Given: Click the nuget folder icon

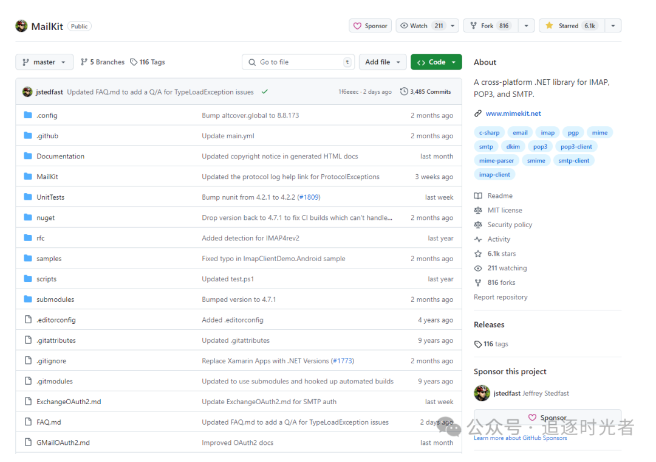Looking at the screenshot, I should point(28,217).
